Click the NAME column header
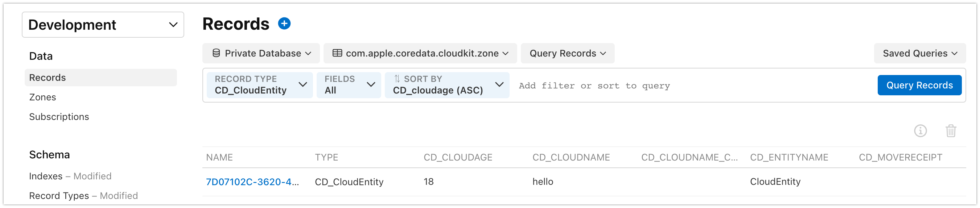 (219, 157)
